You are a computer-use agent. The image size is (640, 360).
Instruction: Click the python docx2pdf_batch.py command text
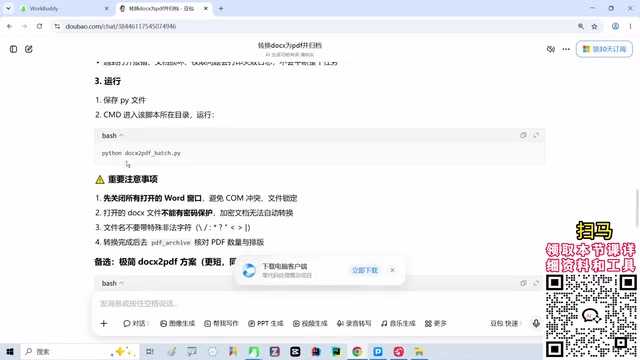click(x=141, y=153)
